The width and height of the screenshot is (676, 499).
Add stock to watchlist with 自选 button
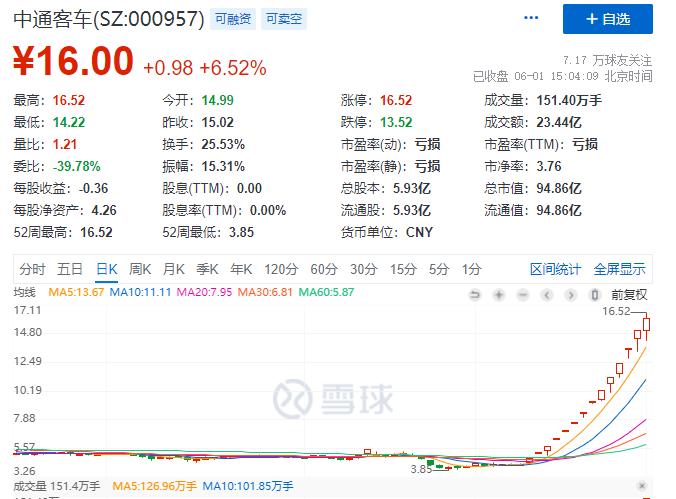click(607, 19)
